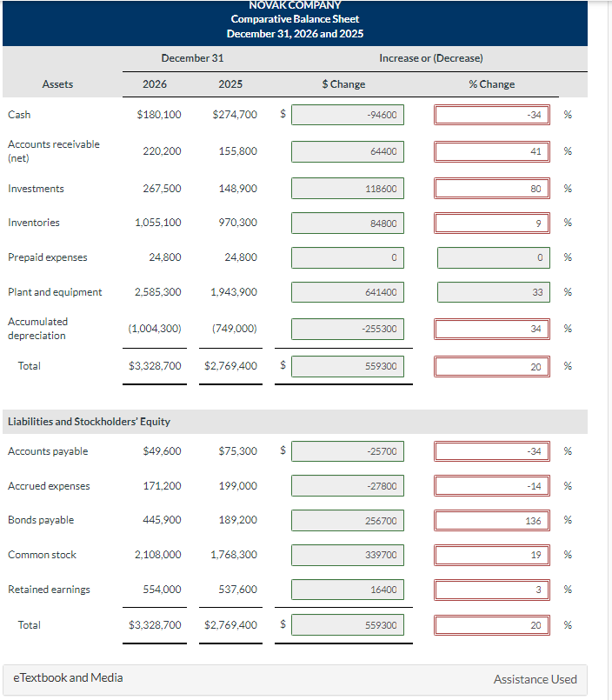Select Plant and equipment $ Change field
612x700 pixels.
click(347, 292)
